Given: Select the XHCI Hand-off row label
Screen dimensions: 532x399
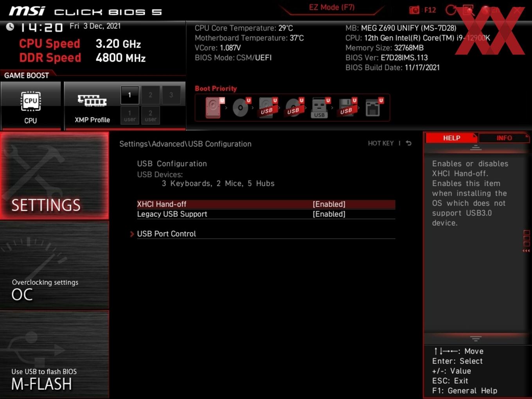Looking at the screenshot, I should click(162, 204).
